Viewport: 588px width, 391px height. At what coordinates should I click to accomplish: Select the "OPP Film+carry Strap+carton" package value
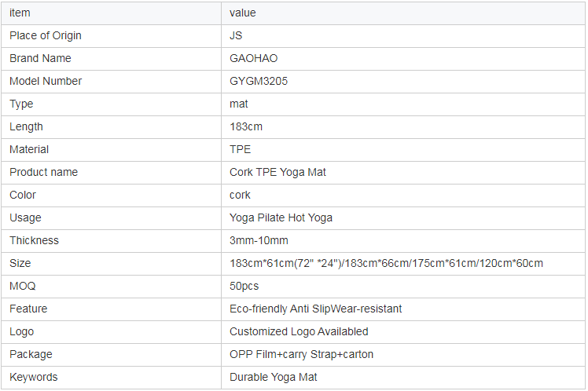point(301,354)
